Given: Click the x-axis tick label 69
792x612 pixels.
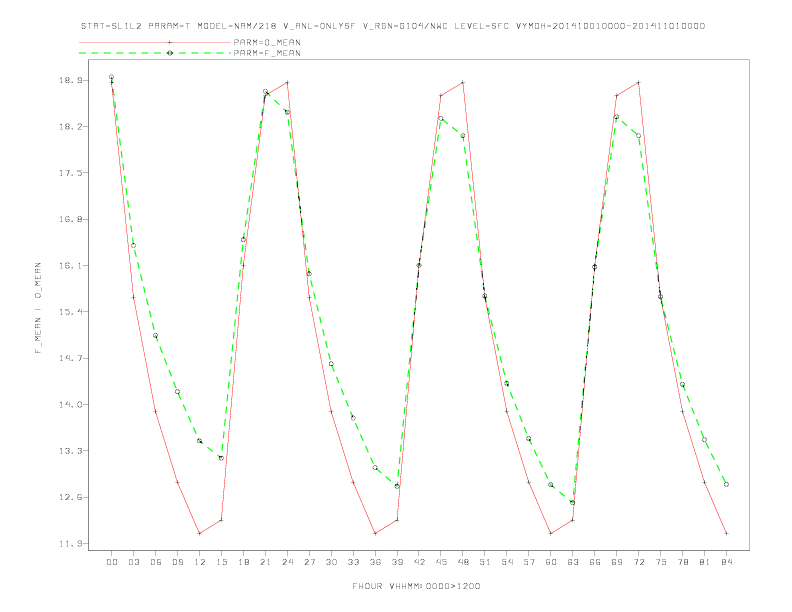Looking at the screenshot, I should pyautogui.click(x=617, y=562).
